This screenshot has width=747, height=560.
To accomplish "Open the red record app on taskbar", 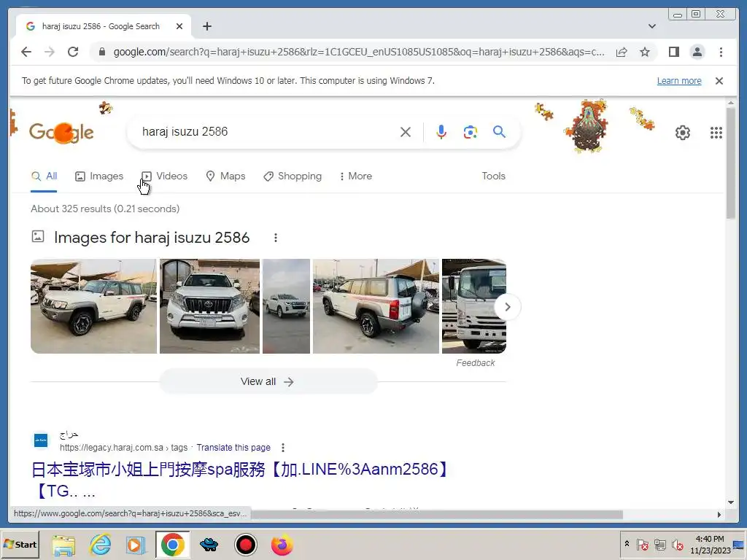I will 246,545.
